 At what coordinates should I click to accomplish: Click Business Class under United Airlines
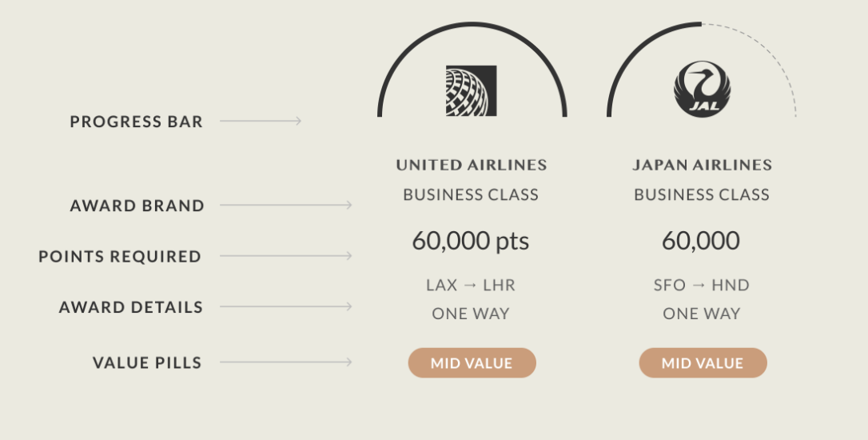pos(471,194)
